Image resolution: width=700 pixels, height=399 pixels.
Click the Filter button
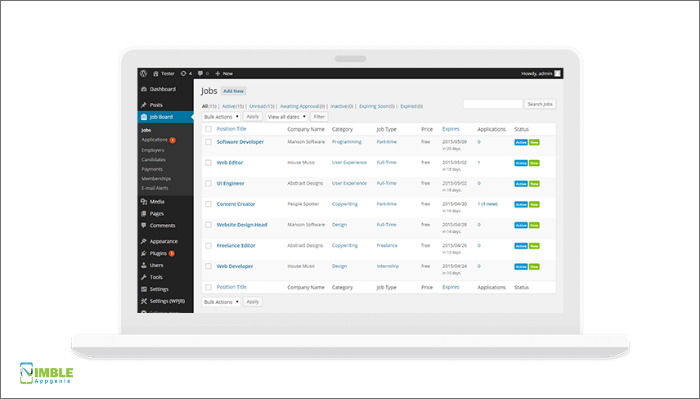pos(319,117)
